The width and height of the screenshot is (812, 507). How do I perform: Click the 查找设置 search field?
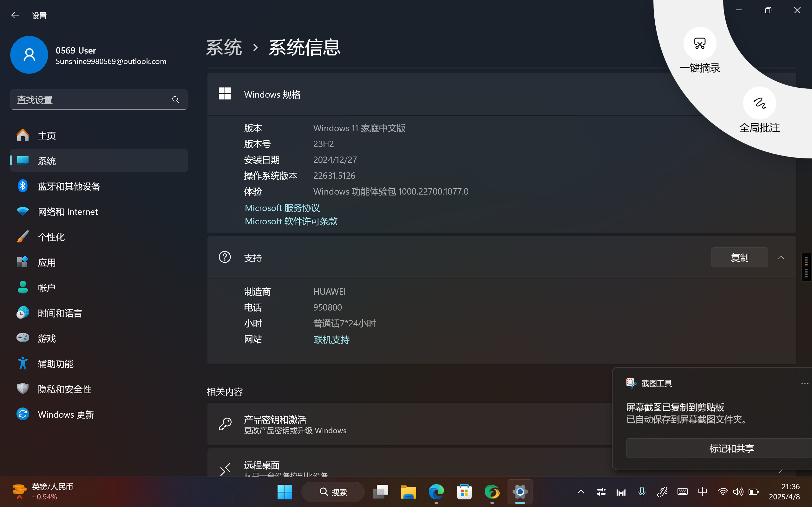point(91,99)
